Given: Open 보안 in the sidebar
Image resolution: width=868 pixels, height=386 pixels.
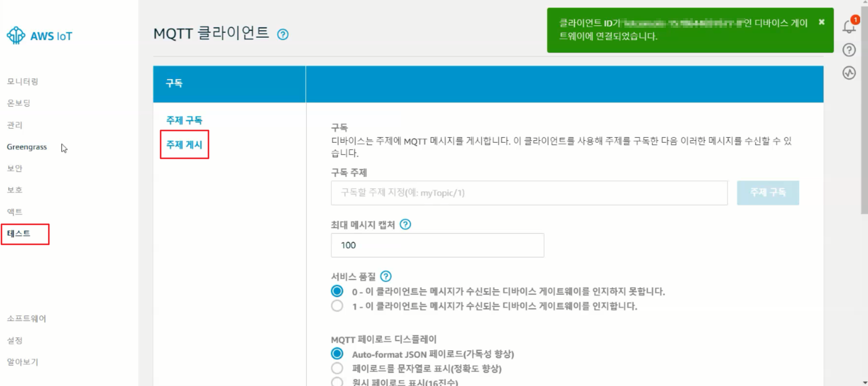Looking at the screenshot, I should (15, 168).
